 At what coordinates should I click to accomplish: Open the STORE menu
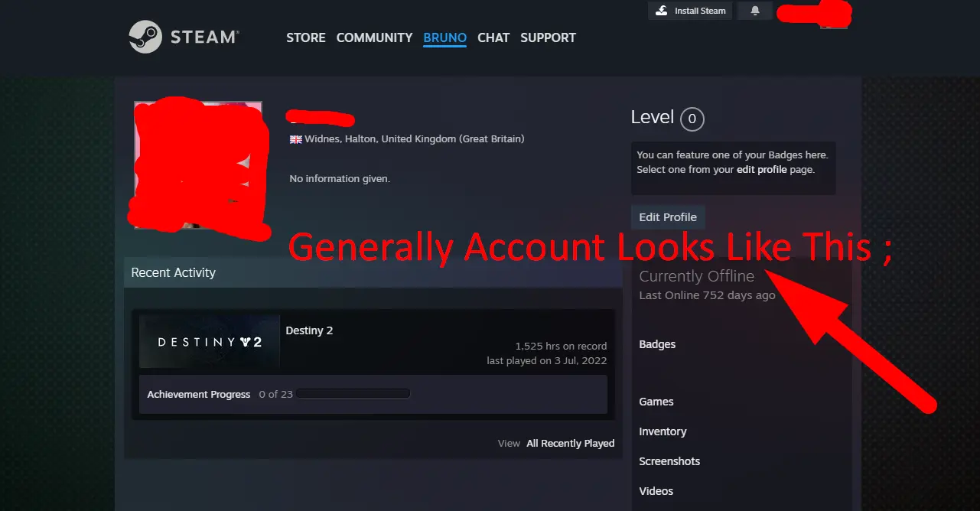tap(306, 37)
